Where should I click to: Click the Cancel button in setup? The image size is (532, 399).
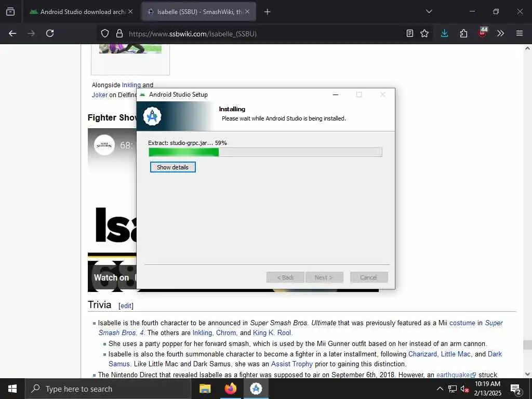click(369, 277)
